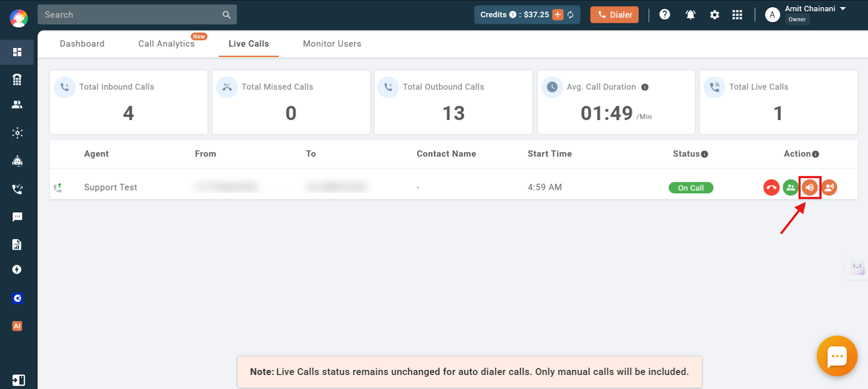Whisper to agent on Support Test call
Image resolution: width=868 pixels, height=389 pixels.
click(x=829, y=188)
